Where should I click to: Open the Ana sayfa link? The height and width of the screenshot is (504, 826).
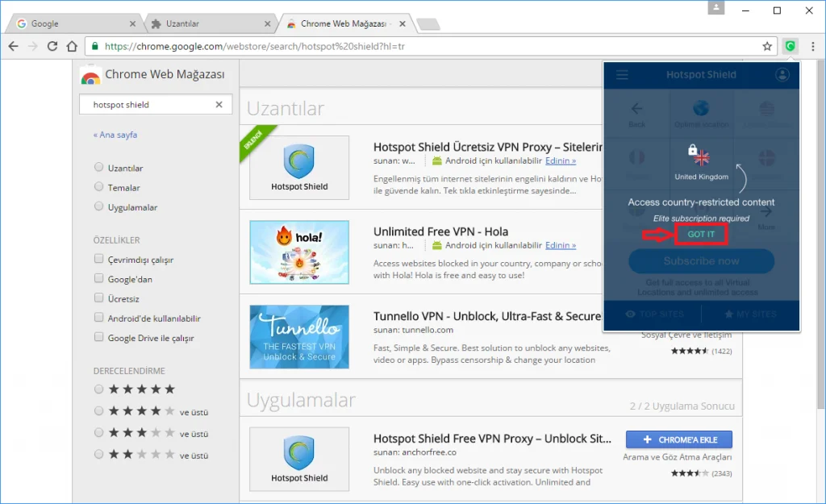point(115,135)
